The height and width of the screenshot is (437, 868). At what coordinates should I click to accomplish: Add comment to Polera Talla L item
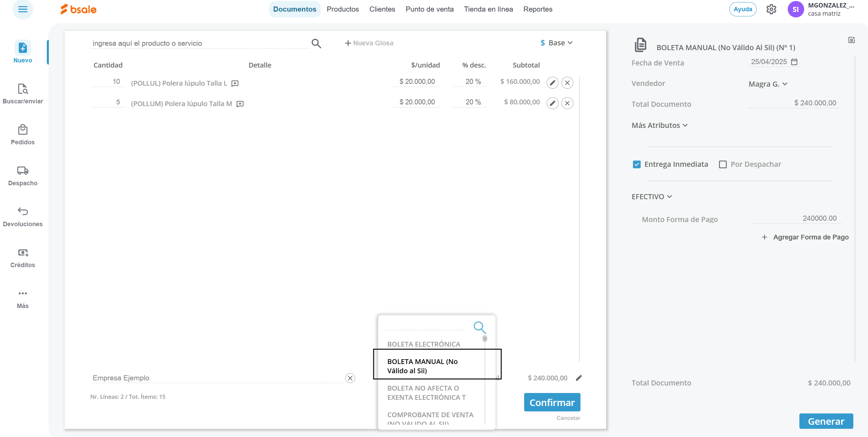pos(235,83)
